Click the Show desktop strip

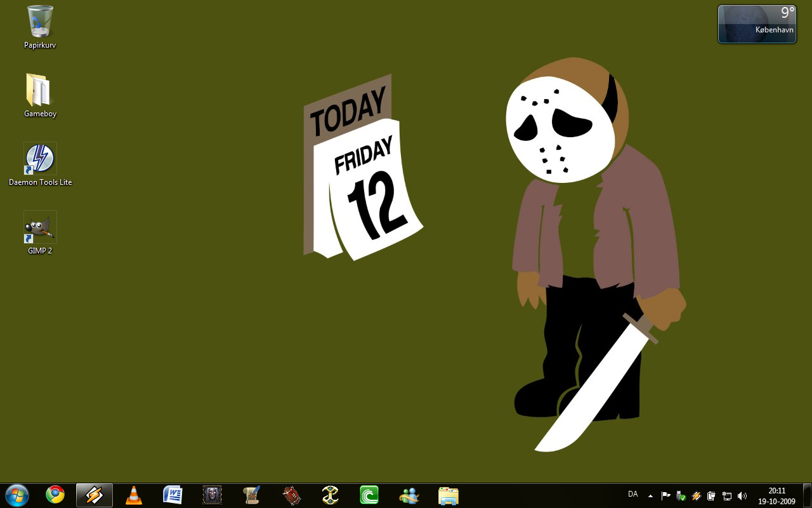tap(807, 495)
